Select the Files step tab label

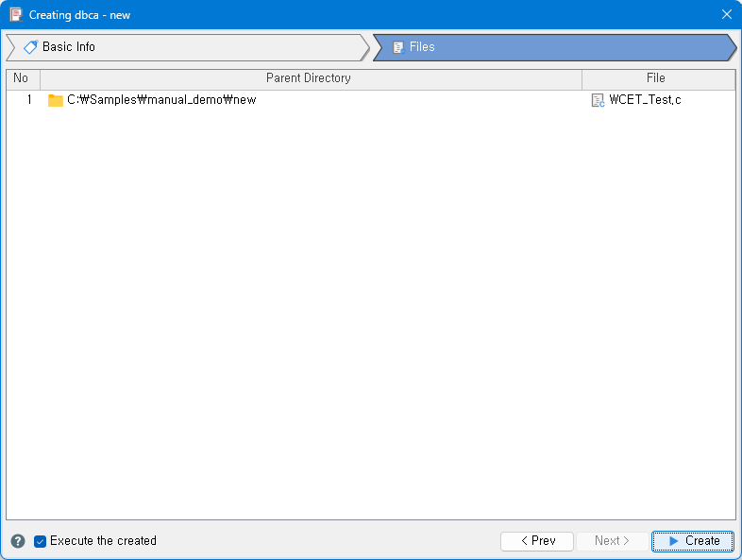point(422,47)
